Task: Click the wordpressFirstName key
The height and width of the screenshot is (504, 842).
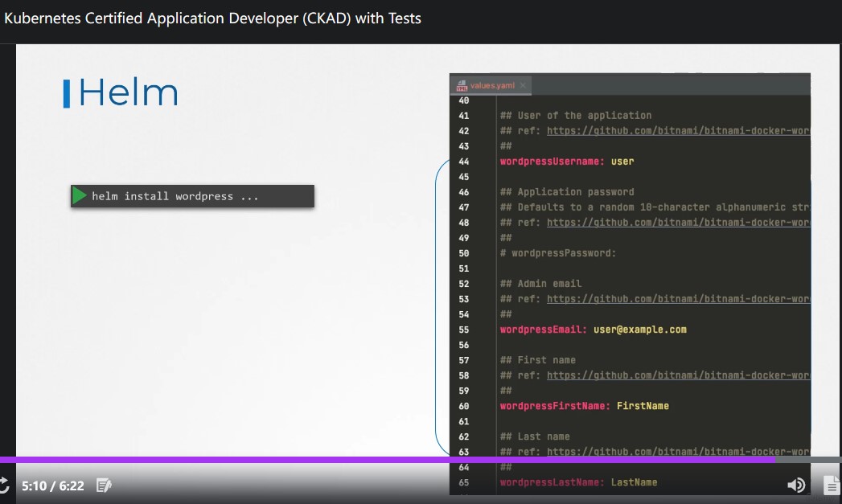Action: (x=555, y=406)
